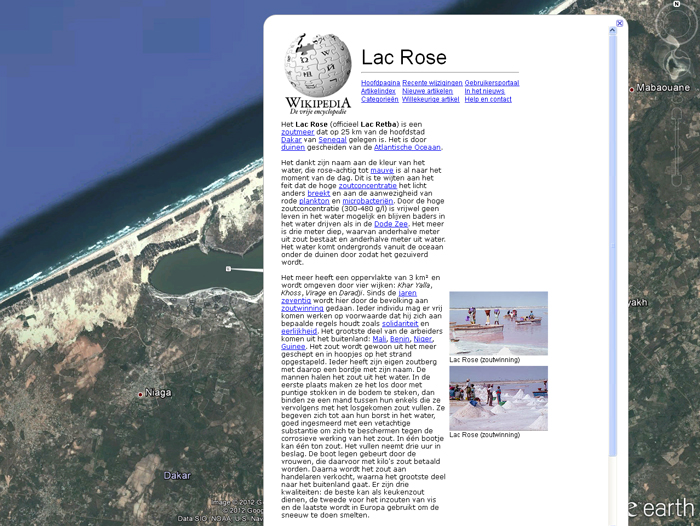The image size is (700, 526).
Task: Follow the solidariteit link
Action: pos(400,324)
